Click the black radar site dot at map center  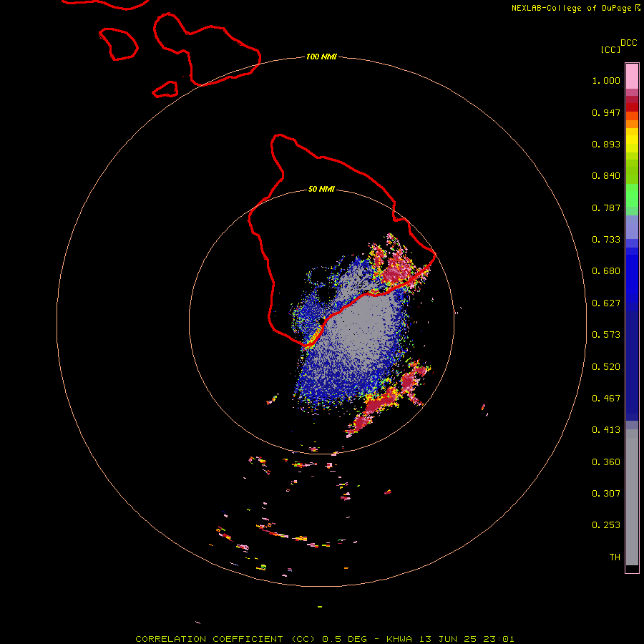(x=321, y=321)
